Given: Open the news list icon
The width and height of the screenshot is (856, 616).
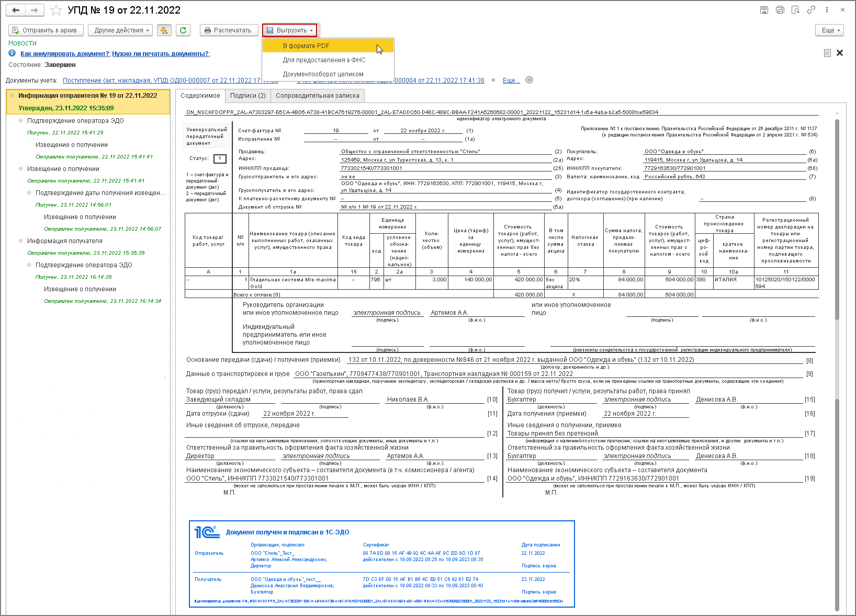Looking at the screenshot, I should click(827, 53).
